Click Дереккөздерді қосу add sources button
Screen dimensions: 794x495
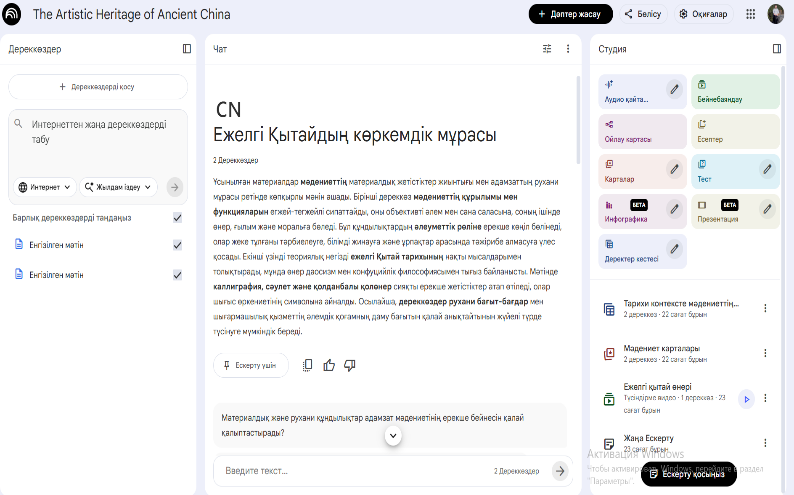[98, 87]
